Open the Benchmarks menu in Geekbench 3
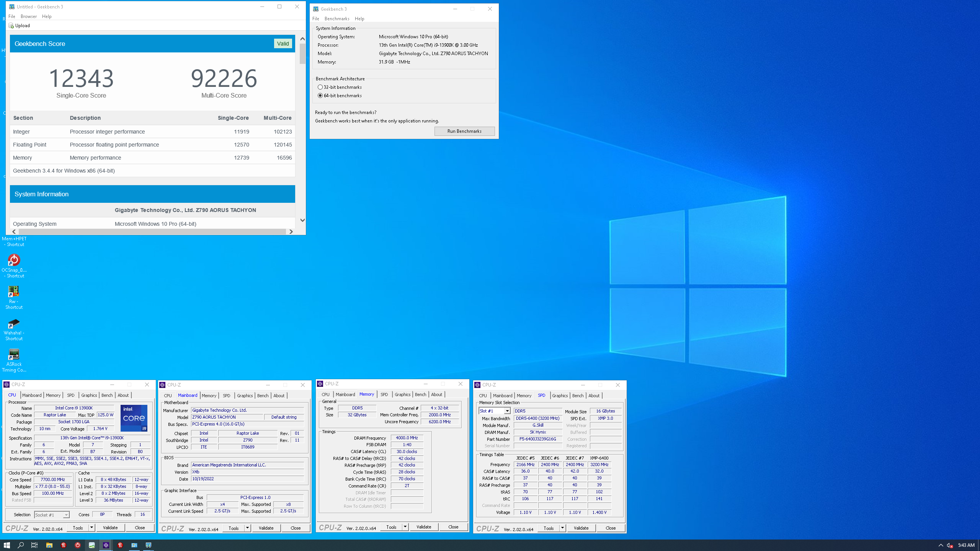This screenshot has width=980, height=551. [337, 19]
